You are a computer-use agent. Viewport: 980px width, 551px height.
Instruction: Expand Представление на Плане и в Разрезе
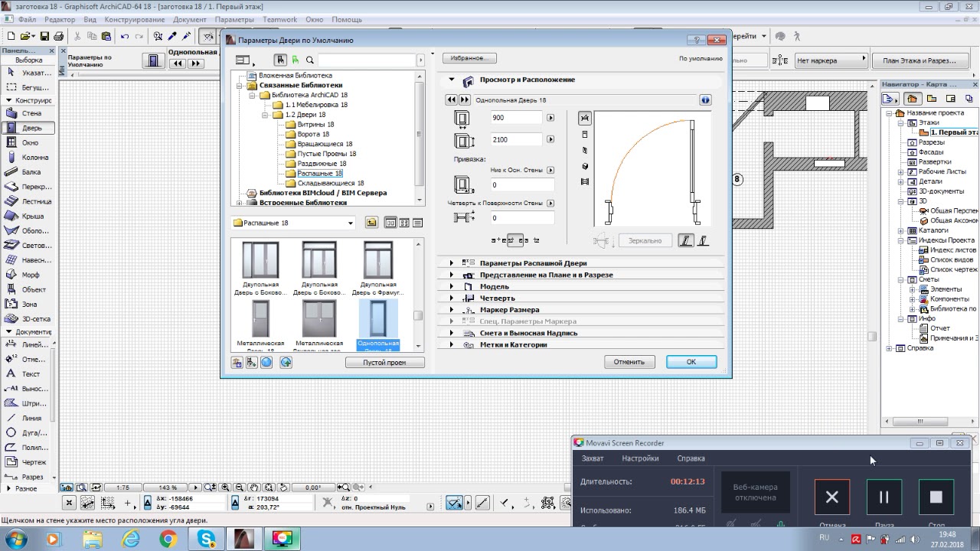tap(451, 275)
